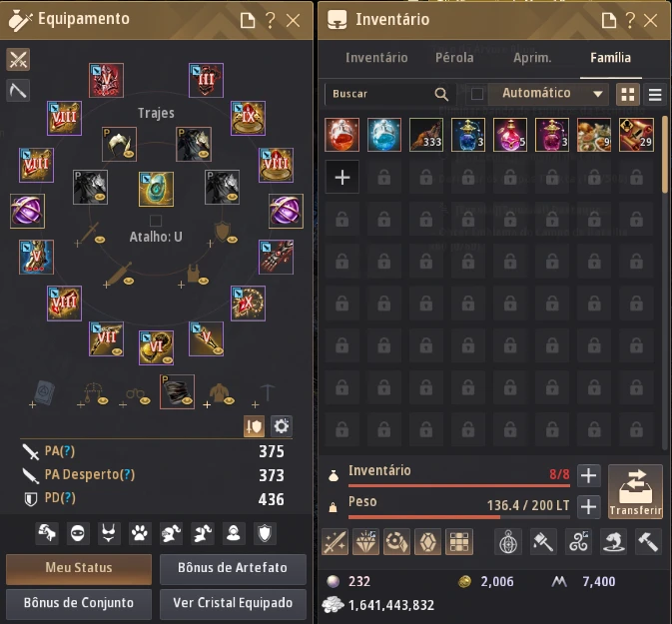Screen dimensions: 672x624
Task: Switch to the Pérola tab
Action: pyautogui.click(x=454, y=58)
